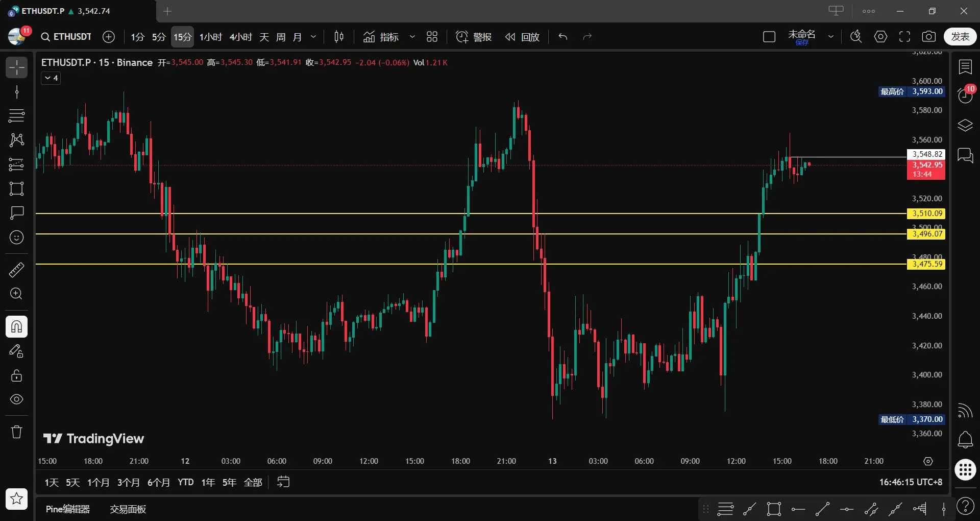Open the object tree layers panel

[x=965, y=125]
